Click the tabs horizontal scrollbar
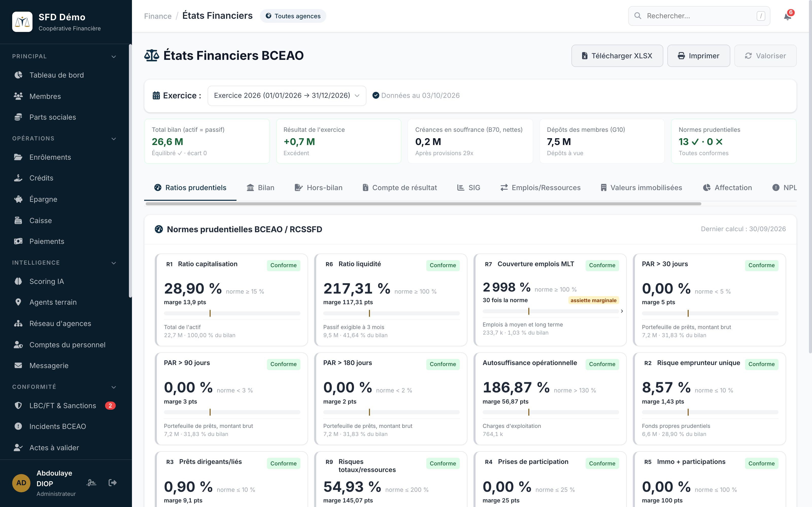Viewport: 812px width, 507px height. (423, 204)
